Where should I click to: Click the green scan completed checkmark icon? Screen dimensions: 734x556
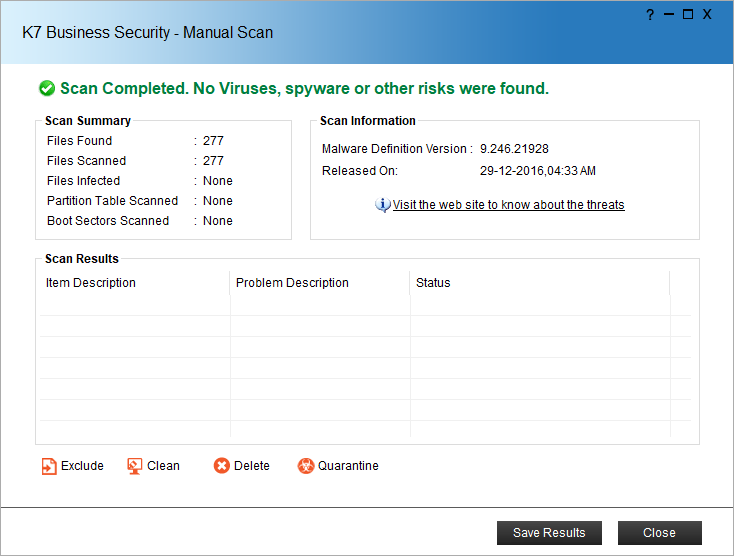pos(47,89)
